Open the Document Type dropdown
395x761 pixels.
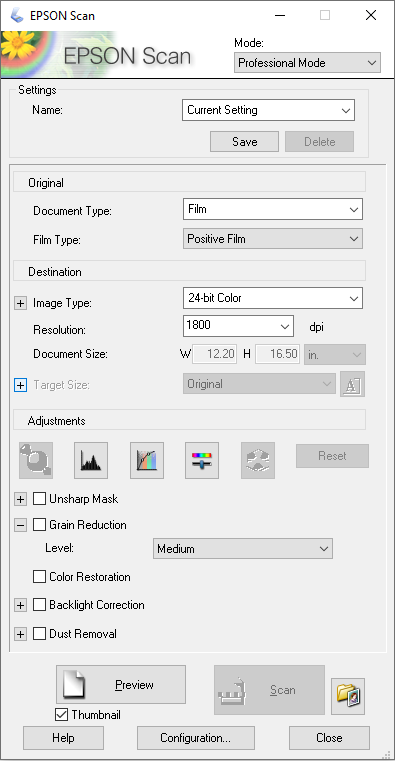tap(273, 209)
